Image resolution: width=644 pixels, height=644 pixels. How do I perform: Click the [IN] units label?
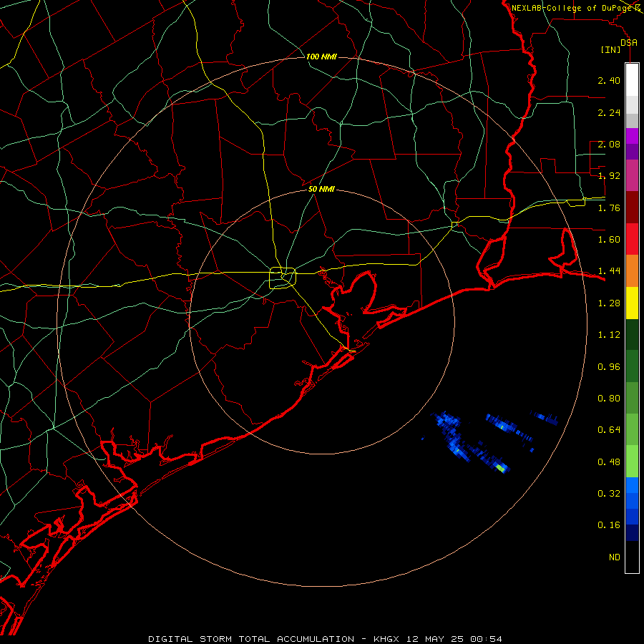tap(611, 49)
